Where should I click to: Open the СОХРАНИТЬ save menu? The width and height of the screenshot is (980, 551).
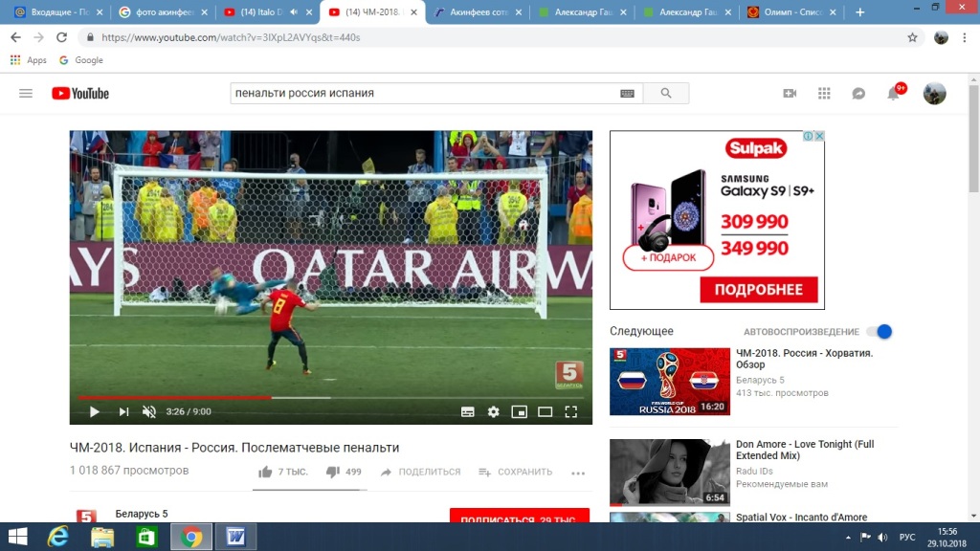point(516,472)
